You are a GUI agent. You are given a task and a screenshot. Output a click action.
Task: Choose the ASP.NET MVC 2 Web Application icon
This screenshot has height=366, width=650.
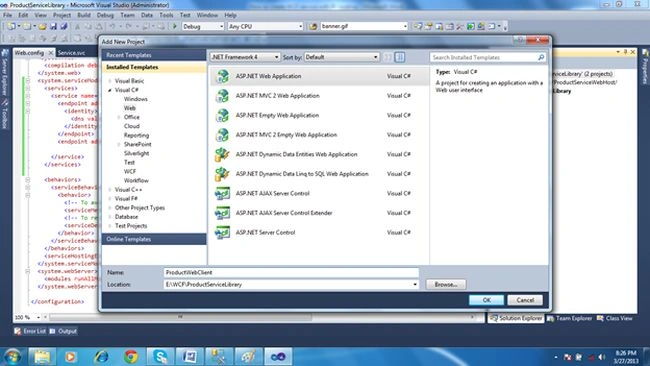pyautogui.click(x=222, y=96)
